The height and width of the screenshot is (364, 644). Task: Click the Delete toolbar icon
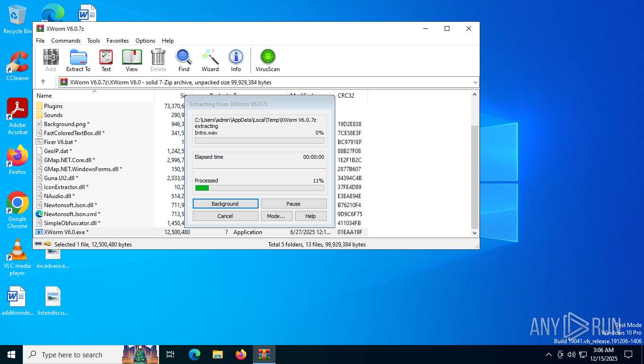click(x=158, y=60)
